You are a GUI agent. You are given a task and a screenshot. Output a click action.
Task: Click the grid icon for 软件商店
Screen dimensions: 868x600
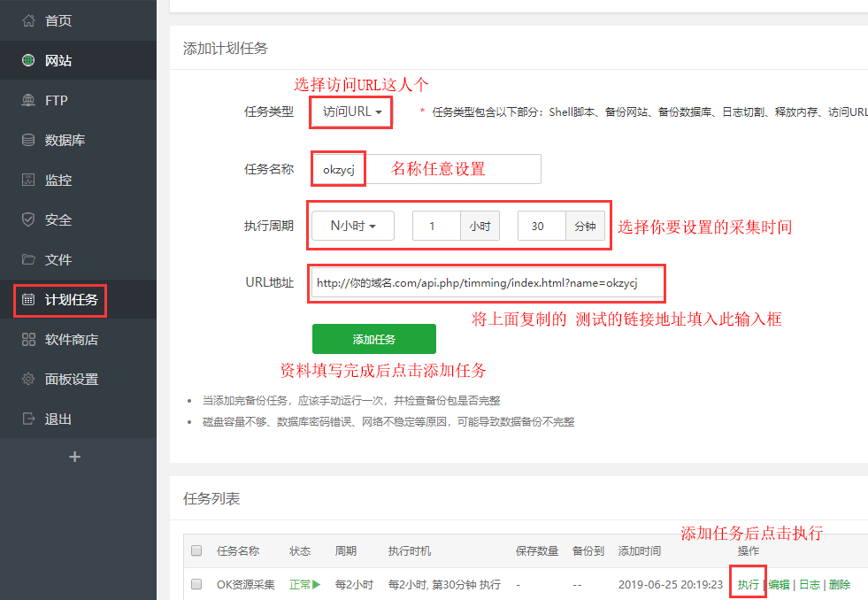point(28,339)
